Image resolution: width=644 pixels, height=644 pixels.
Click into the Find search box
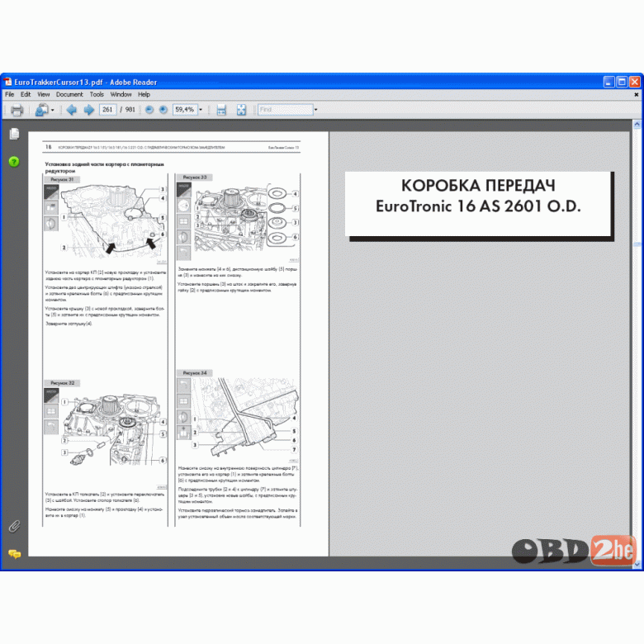(x=286, y=110)
